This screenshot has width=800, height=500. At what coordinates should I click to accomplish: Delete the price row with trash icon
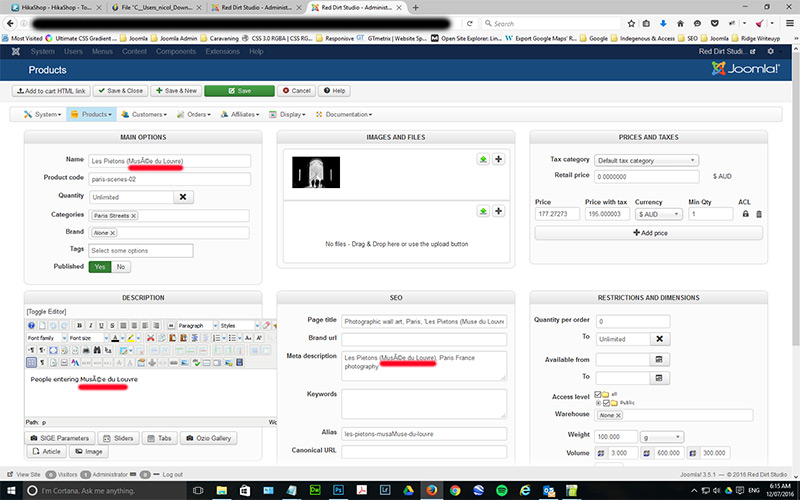click(x=759, y=214)
